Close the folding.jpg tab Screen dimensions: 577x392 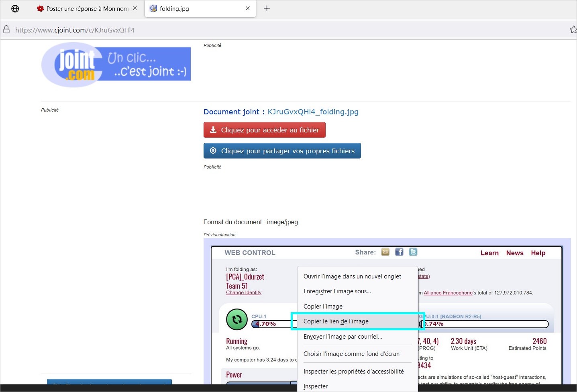click(x=248, y=8)
